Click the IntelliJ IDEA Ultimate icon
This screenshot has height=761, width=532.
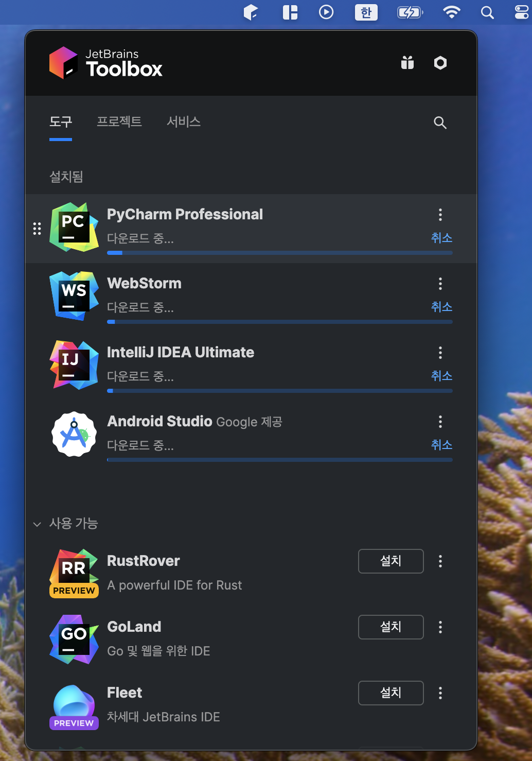tap(74, 365)
